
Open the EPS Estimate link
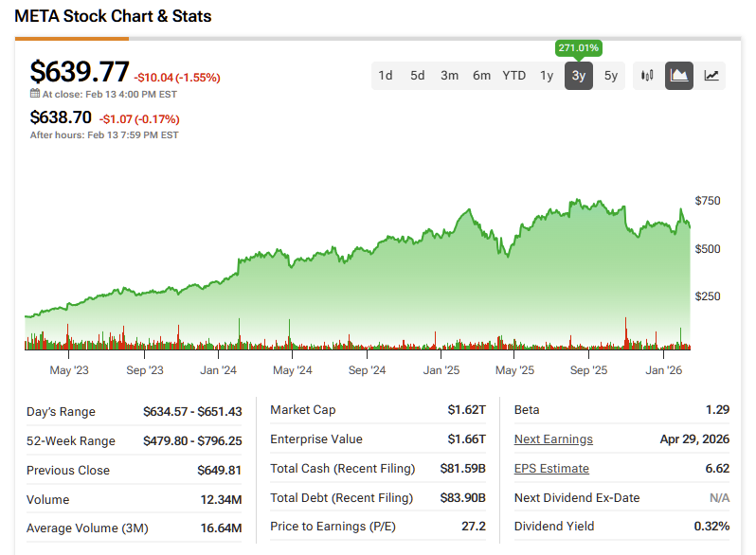click(x=551, y=469)
